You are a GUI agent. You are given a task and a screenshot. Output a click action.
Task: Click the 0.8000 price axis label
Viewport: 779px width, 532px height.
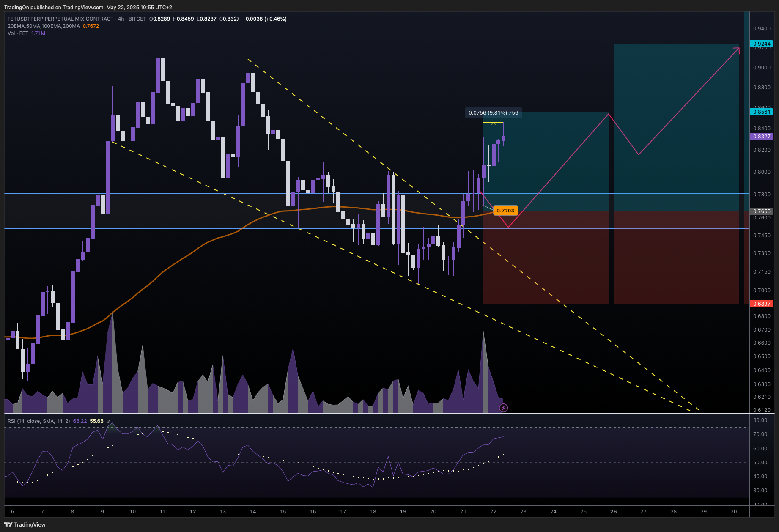[762, 172]
